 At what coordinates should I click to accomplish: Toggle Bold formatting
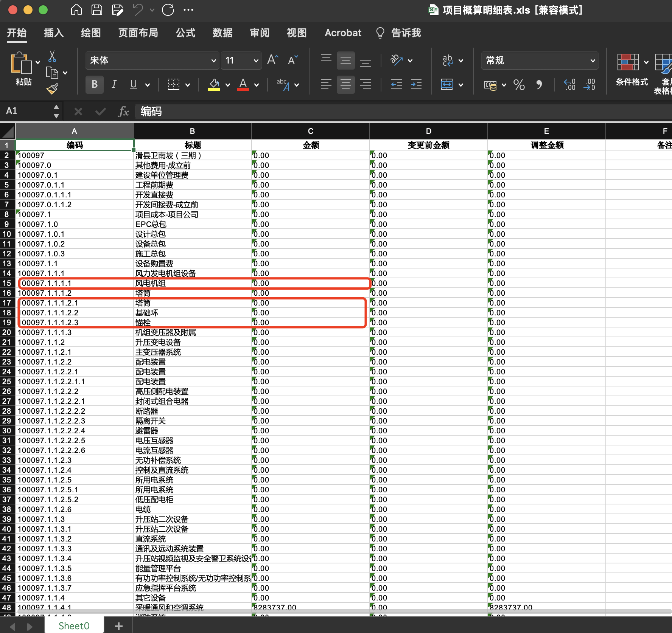95,84
